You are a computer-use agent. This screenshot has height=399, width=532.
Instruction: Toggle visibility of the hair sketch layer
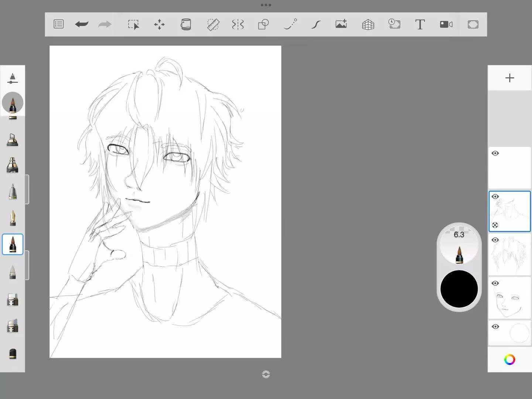coord(495,240)
